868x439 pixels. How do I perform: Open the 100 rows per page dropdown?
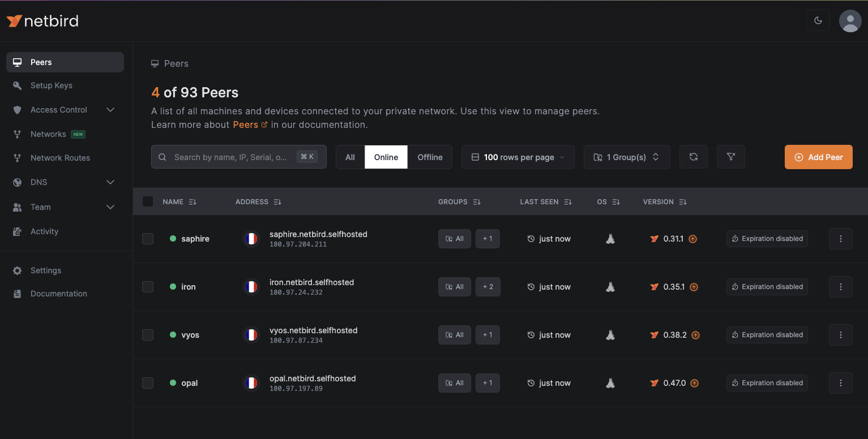518,157
